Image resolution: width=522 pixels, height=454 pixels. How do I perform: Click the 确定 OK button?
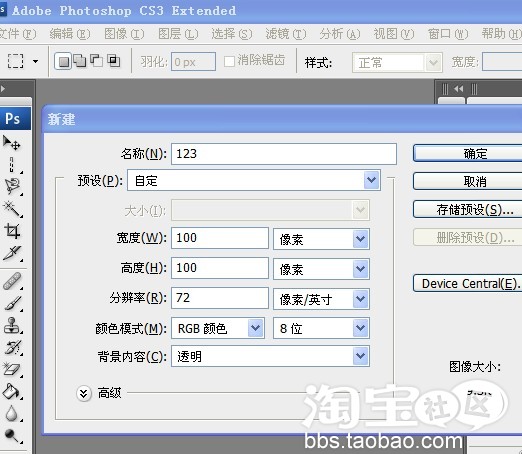click(468, 153)
